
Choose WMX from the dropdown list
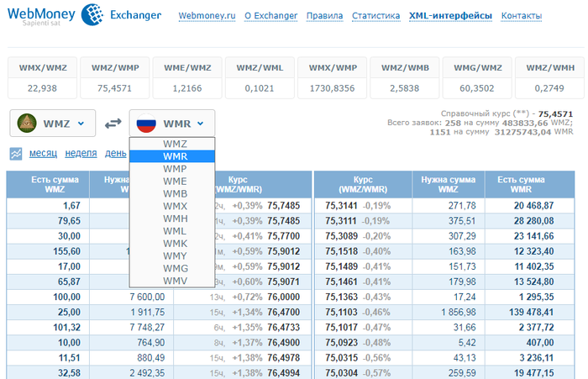coord(172,206)
